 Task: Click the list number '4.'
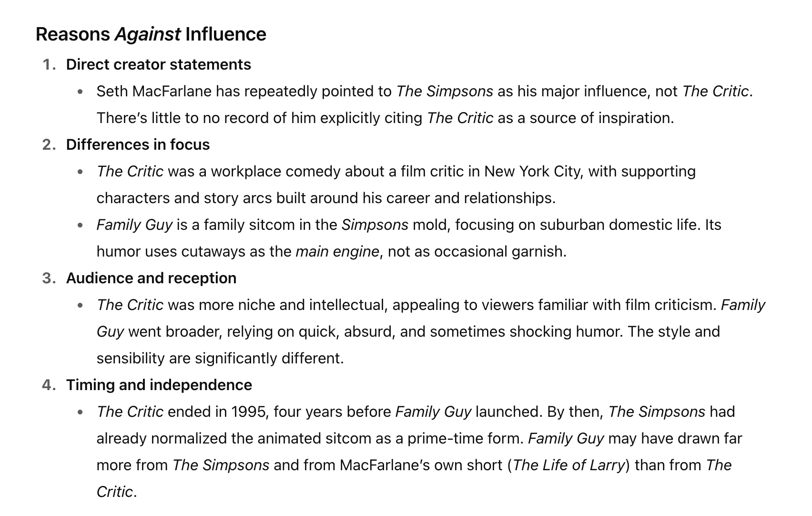[50, 385]
